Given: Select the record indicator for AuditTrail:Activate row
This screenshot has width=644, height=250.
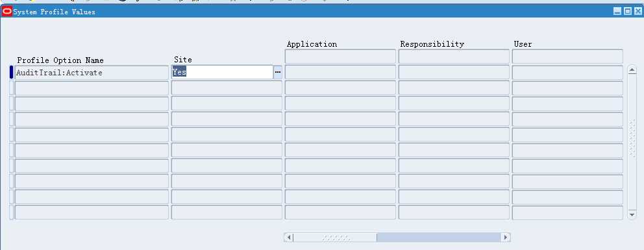Looking at the screenshot, I should click(12, 72).
